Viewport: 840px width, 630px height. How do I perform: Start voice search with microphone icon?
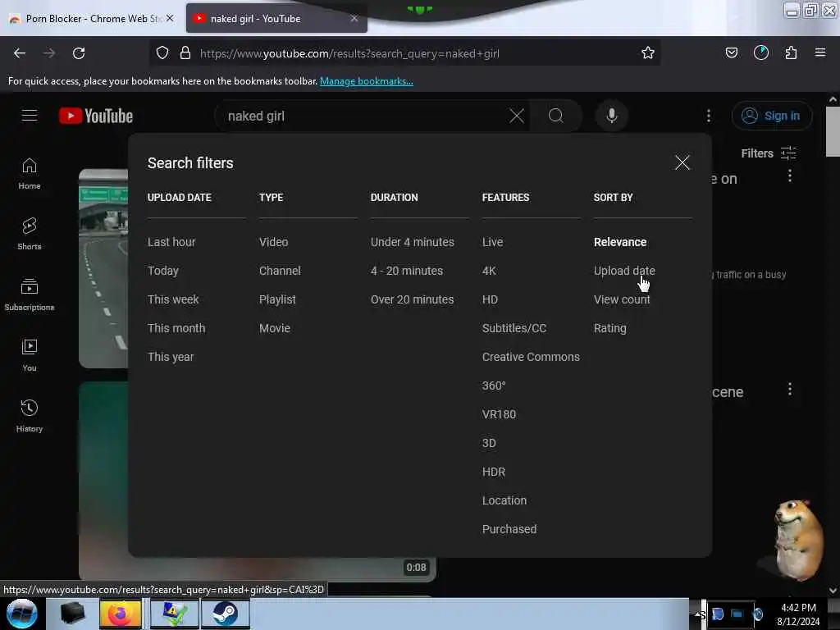pyautogui.click(x=612, y=116)
